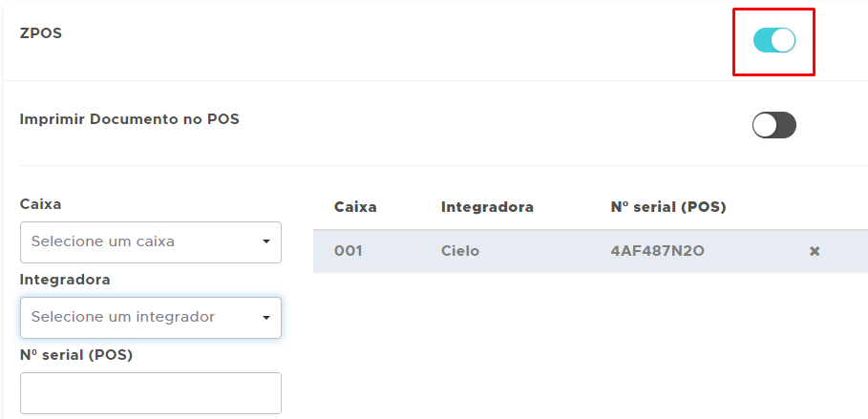The image size is (868, 419).
Task: Click empty space in the 001 table row
Action: pos(754,251)
